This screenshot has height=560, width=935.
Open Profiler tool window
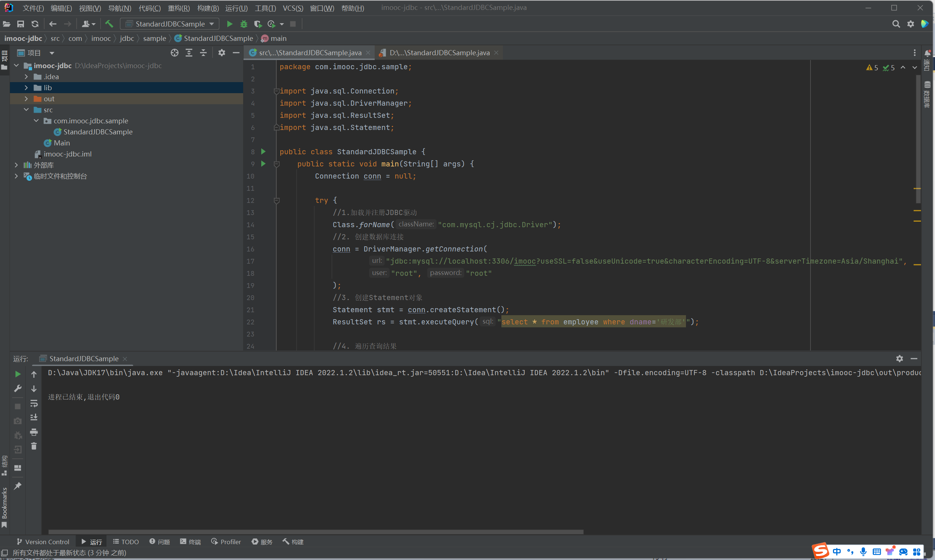pyautogui.click(x=226, y=542)
